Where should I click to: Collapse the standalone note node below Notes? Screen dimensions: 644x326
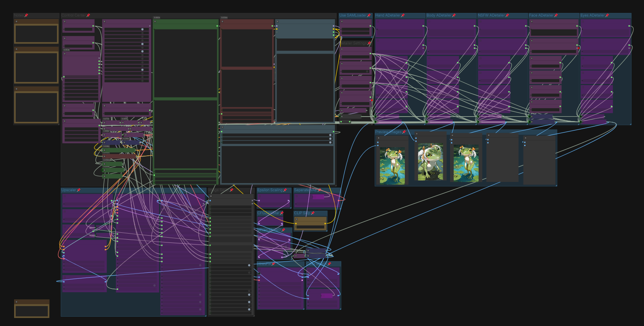click(17, 302)
